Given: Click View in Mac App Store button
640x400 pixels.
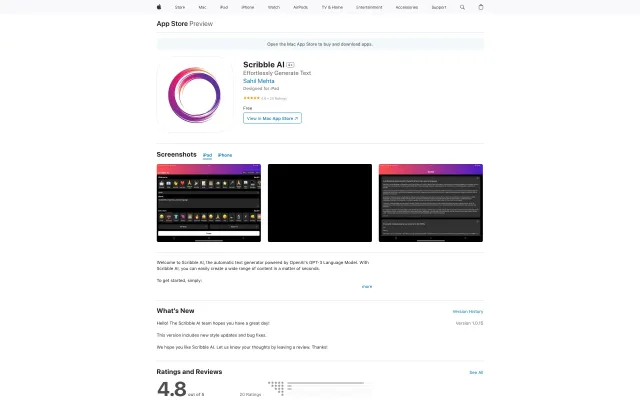Looking at the screenshot, I should pyautogui.click(x=272, y=118).
